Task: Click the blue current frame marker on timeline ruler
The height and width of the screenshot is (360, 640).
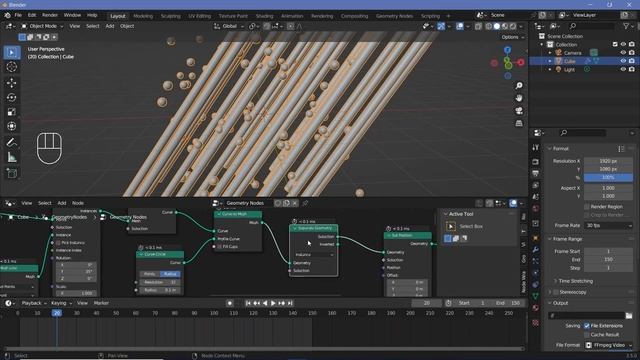Action: pos(57,313)
